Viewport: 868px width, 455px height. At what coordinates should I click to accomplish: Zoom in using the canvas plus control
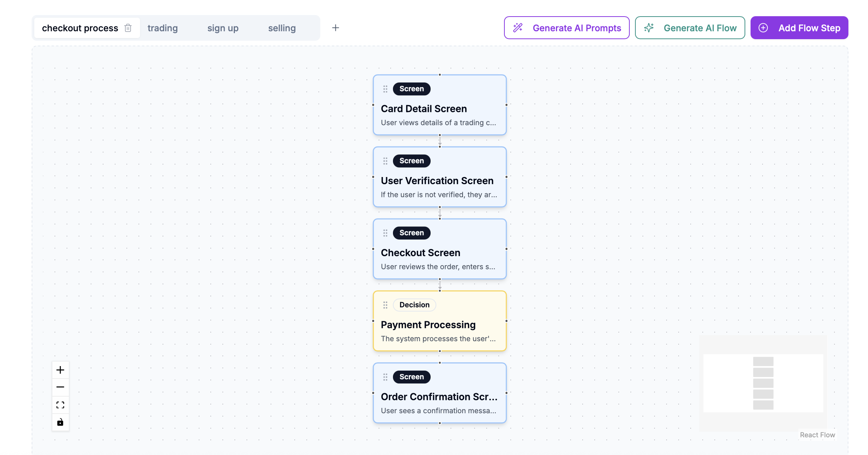60,370
